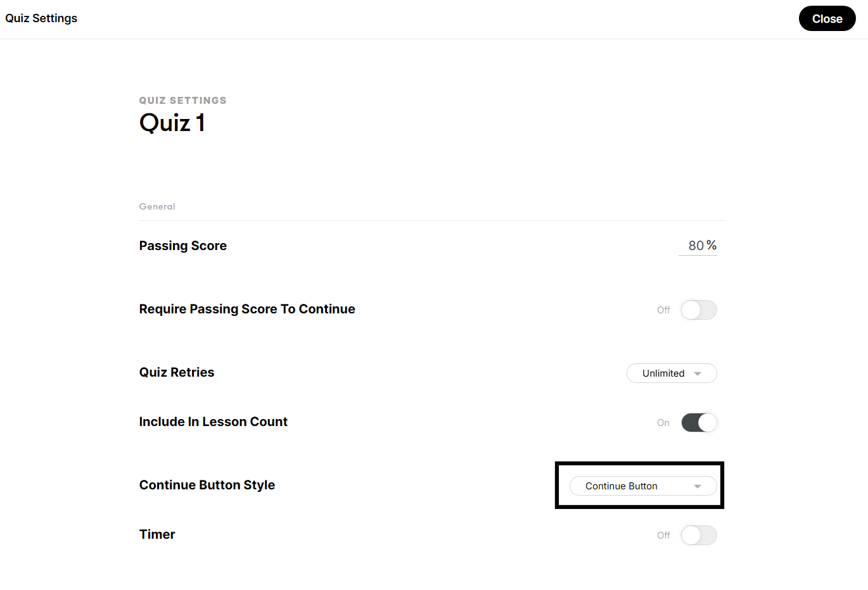Viewport: 868px width, 590px height.
Task: Click the Quiz Settings header title
Action: pos(41,18)
